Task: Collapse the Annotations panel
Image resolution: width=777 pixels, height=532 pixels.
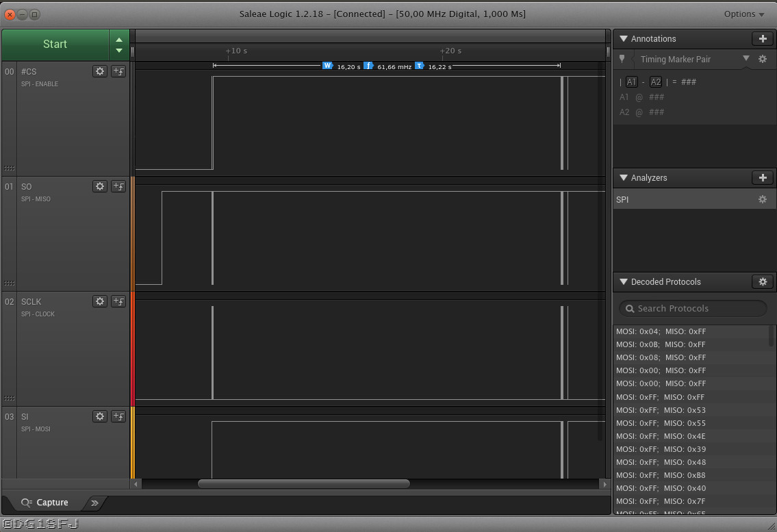Action: (623, 39)
